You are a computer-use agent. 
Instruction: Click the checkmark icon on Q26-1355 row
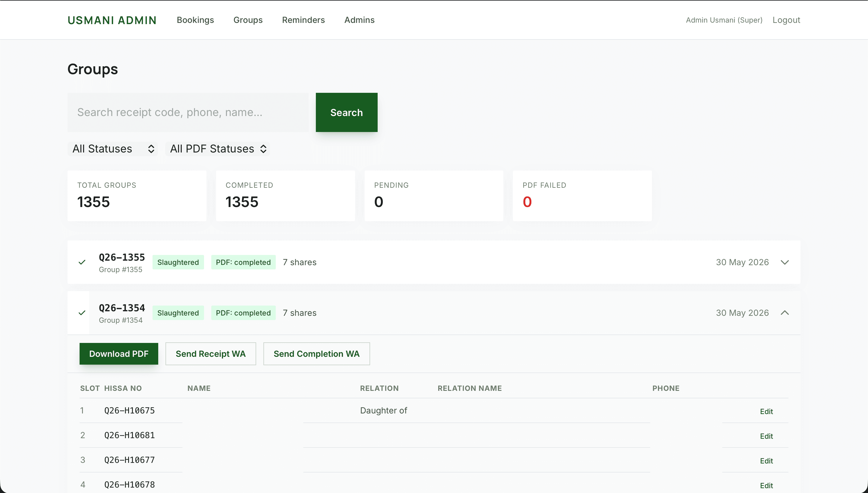pos(82,262)
